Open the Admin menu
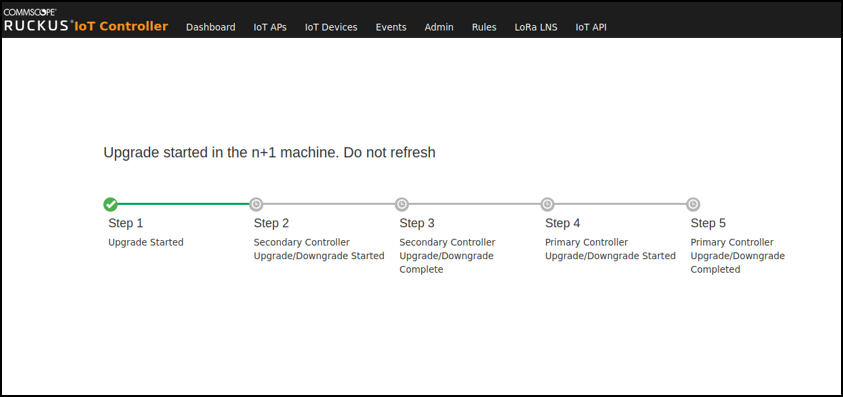 [439, 27]
